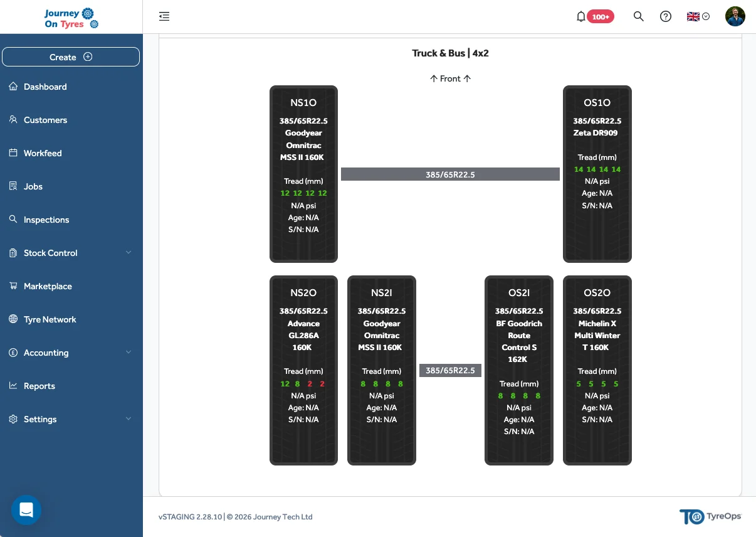Expand the Stock Control chevron

tap(129, 253)
